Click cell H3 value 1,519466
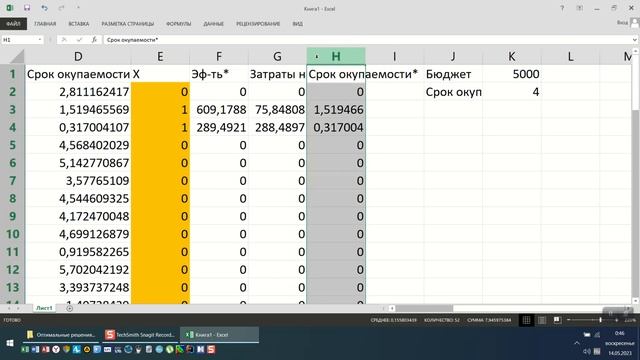640x360 pixels. click(336, 109)
